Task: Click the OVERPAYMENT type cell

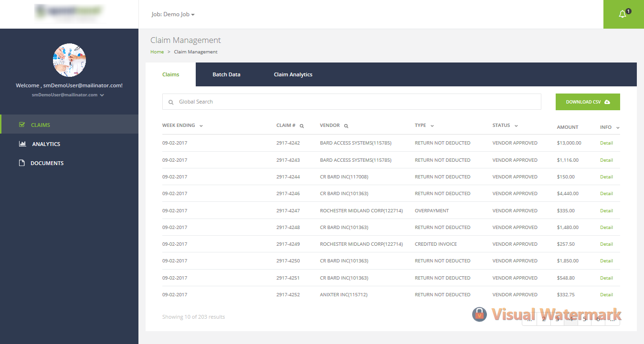Action: tap(432, 210)
